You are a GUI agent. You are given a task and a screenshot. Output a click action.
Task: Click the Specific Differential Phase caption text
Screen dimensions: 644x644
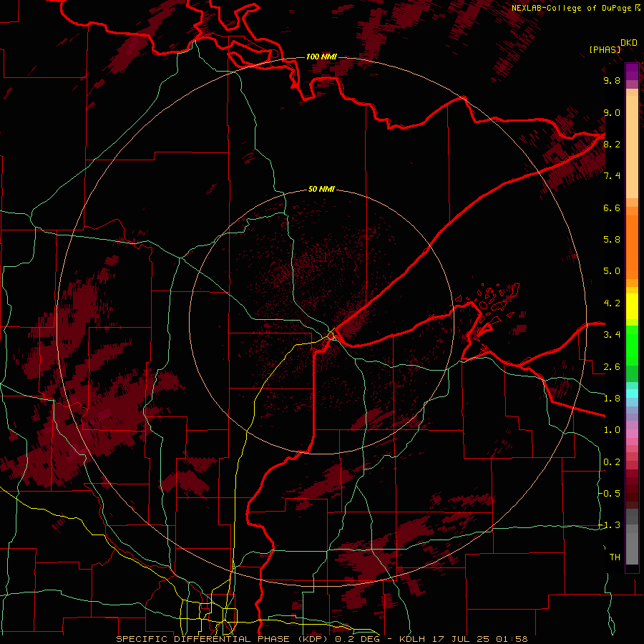pyautogui.click(x=321, y=639)
